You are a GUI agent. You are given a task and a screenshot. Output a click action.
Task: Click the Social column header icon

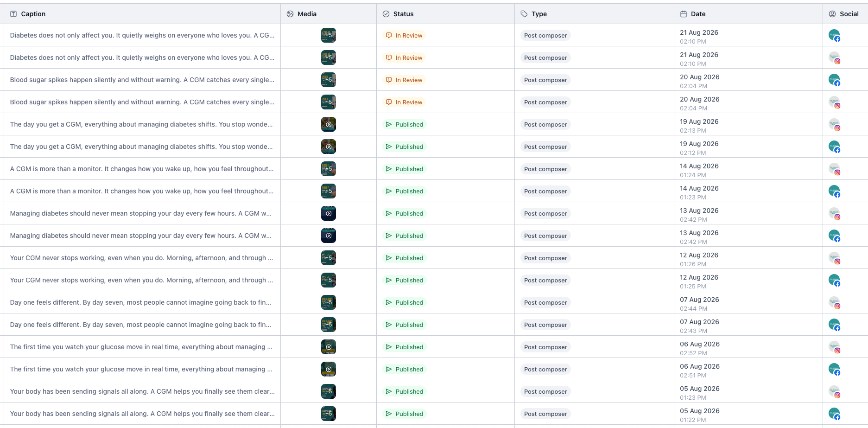click(832, 14)
